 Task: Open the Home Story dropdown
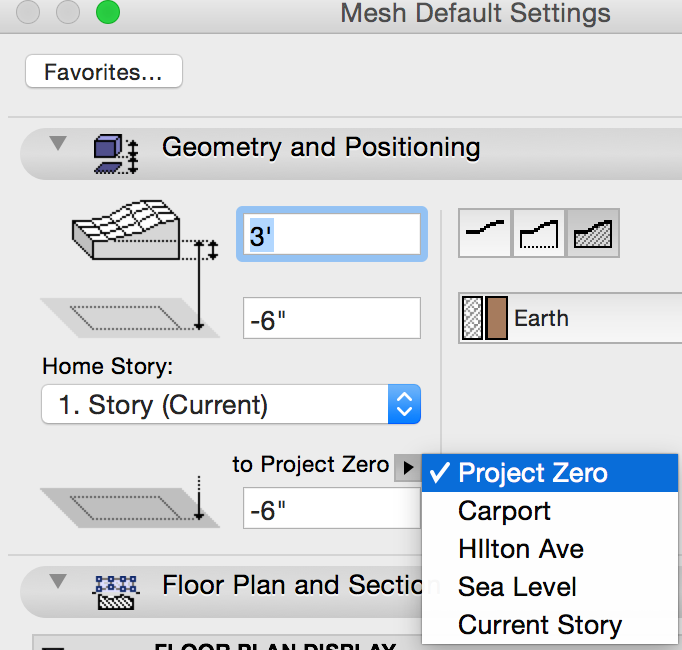(x=231, y=405)
